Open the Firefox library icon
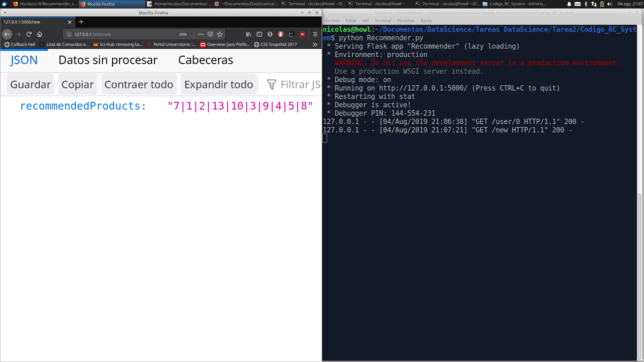 (249, 34)
